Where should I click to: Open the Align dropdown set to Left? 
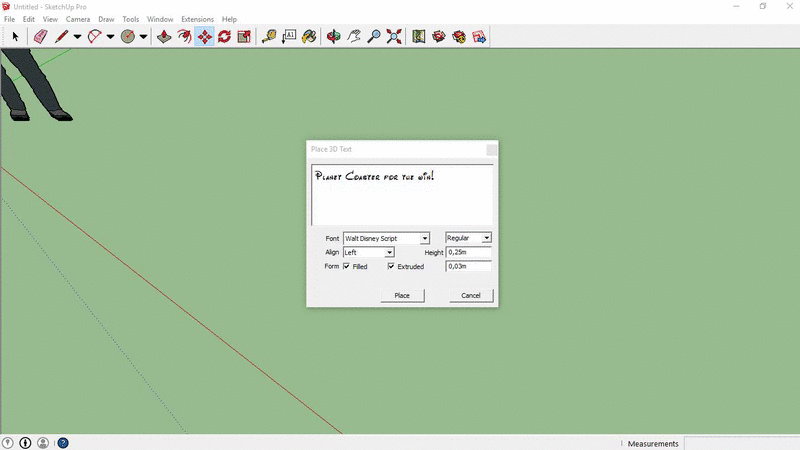tap(369, 252)
